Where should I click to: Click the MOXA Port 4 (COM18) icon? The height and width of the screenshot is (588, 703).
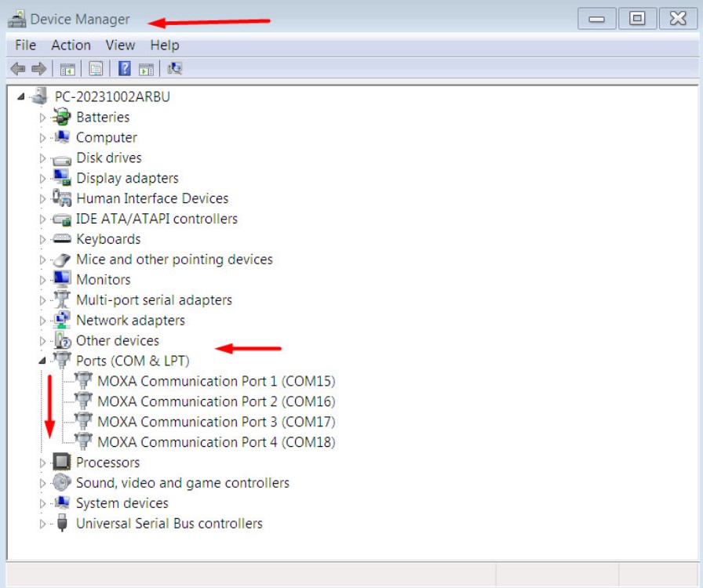[x=83, y=441]
